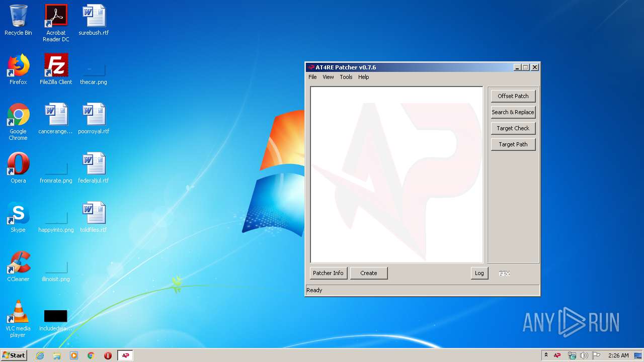Launch Chrome from the taskbar
This screenshot has width=644, height=362.
(91, 355)
